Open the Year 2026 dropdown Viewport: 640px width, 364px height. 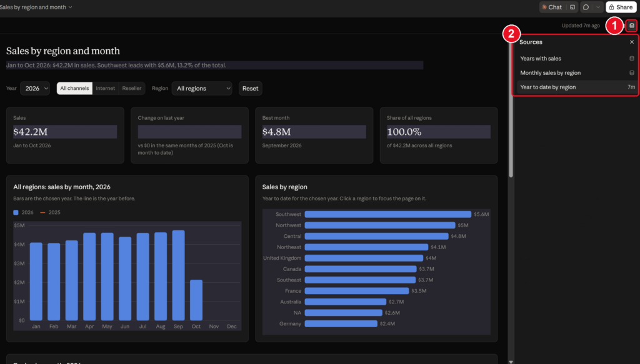coord(35,89)
